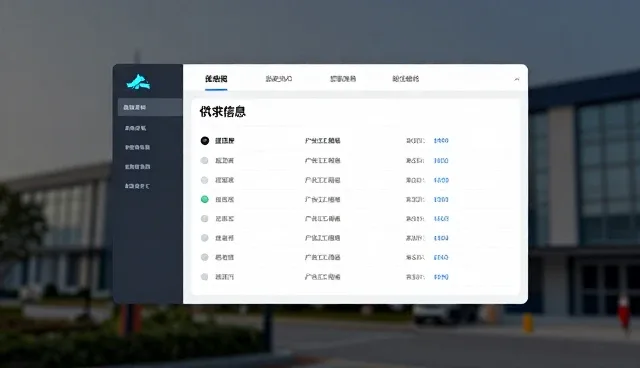Screen dimensions: 640x368
Task: Open the blue number link in the black radio's row
Action: tap(441, 141)
